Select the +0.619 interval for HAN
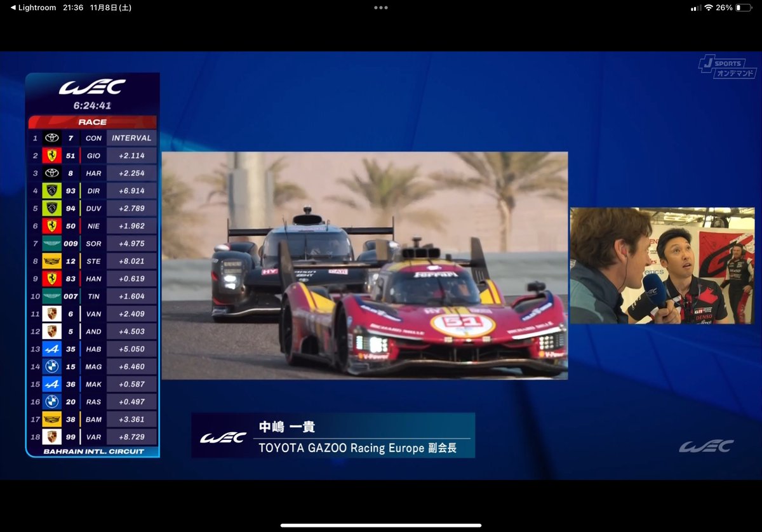 (x=131, y=279)
